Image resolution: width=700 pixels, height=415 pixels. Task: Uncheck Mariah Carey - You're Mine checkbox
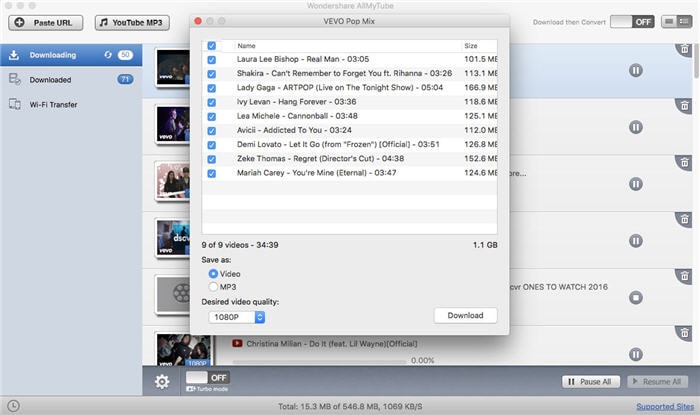212,174
